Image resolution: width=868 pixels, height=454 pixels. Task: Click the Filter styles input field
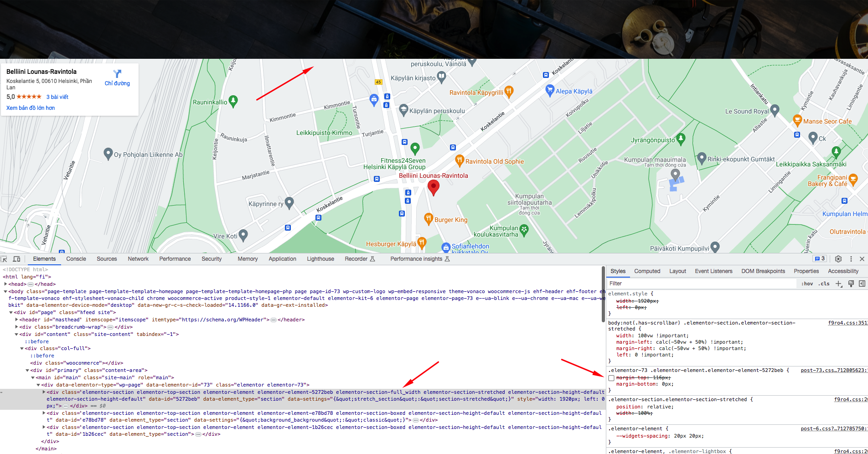point(703,284)
